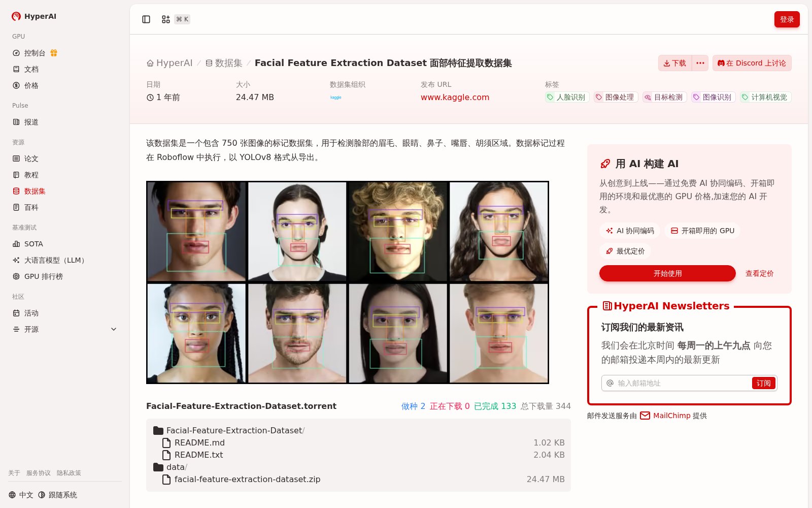Click the 活动 calendar icon
812x508 pixels.
[16, 313]
